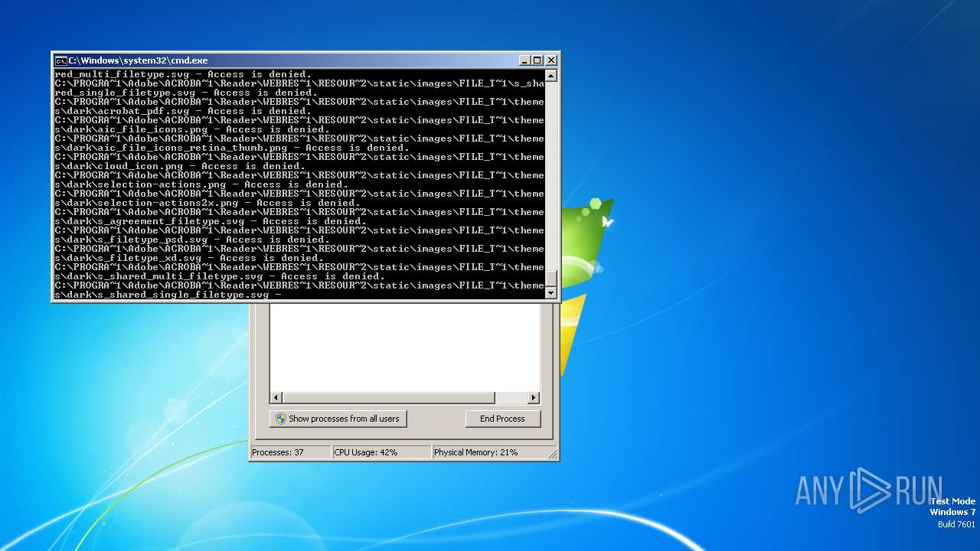Click Show processes from all users button
Screen dimensions: 980x551
click(x=338, y=419)
